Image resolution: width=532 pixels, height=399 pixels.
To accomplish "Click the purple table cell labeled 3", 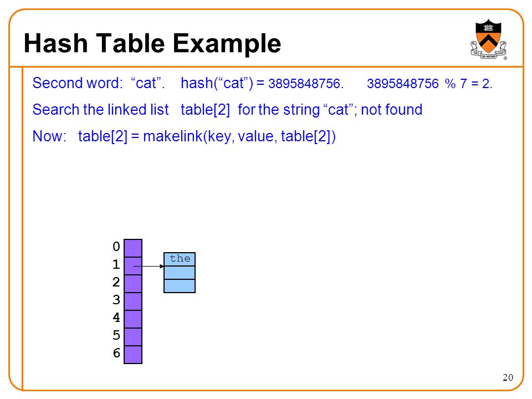I will click(133, 301).
